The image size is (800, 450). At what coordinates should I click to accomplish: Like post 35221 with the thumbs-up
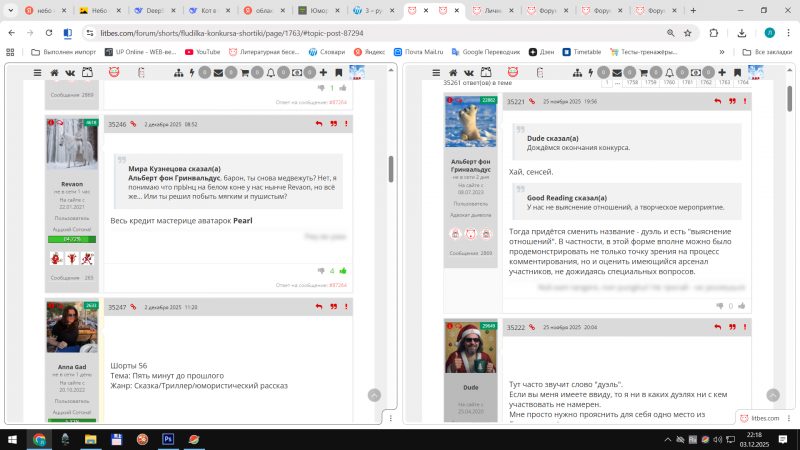(x=741, y=305)
